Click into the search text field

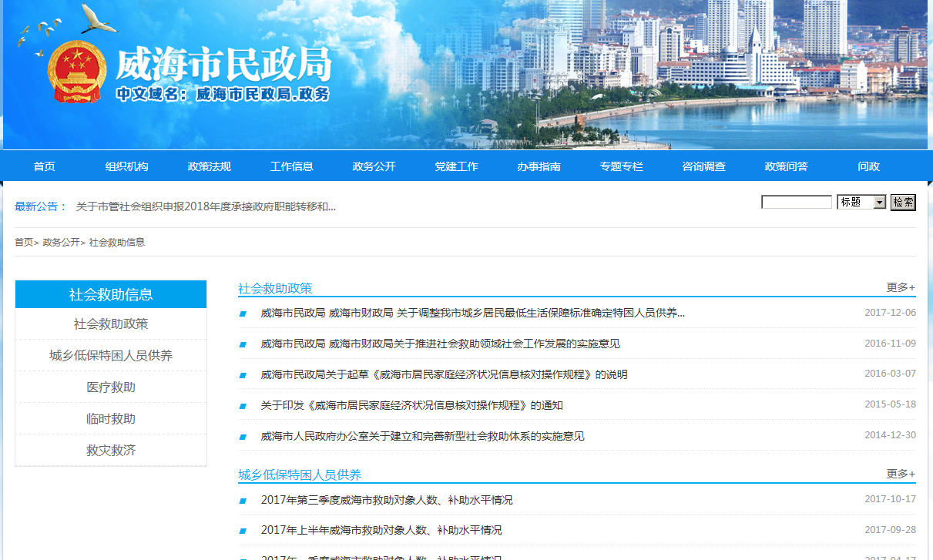(796, 203)
